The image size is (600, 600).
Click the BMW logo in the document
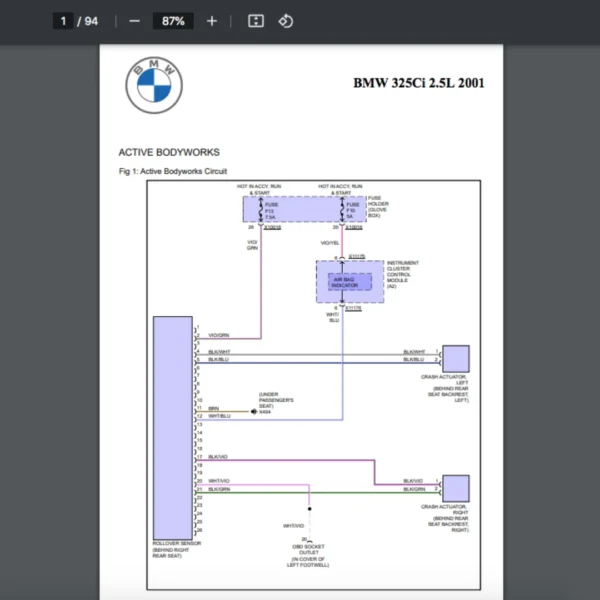pyautogui.click(x=154, y=86)
